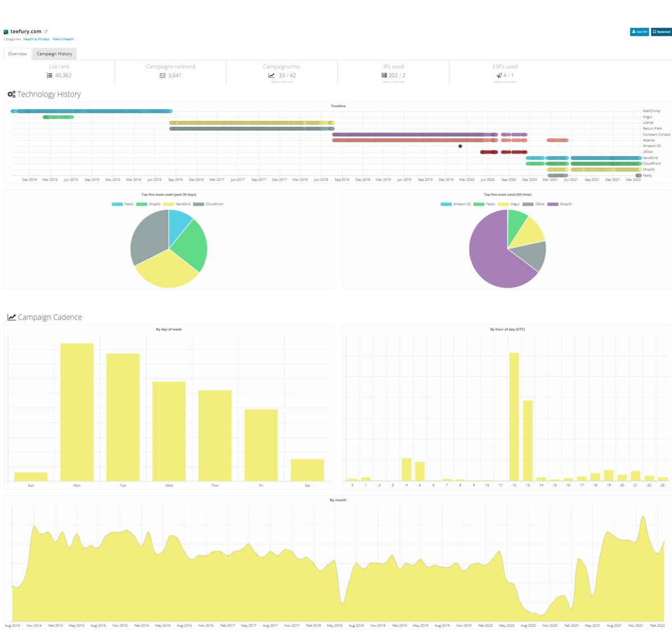Click the gray Fastly marker in timeline
This screenshot has height=638, width=672.
(x=639, y=176)
